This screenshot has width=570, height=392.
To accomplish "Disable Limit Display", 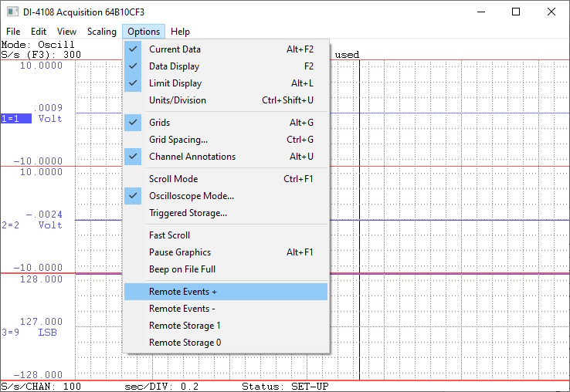I will (x=226, y=83).
